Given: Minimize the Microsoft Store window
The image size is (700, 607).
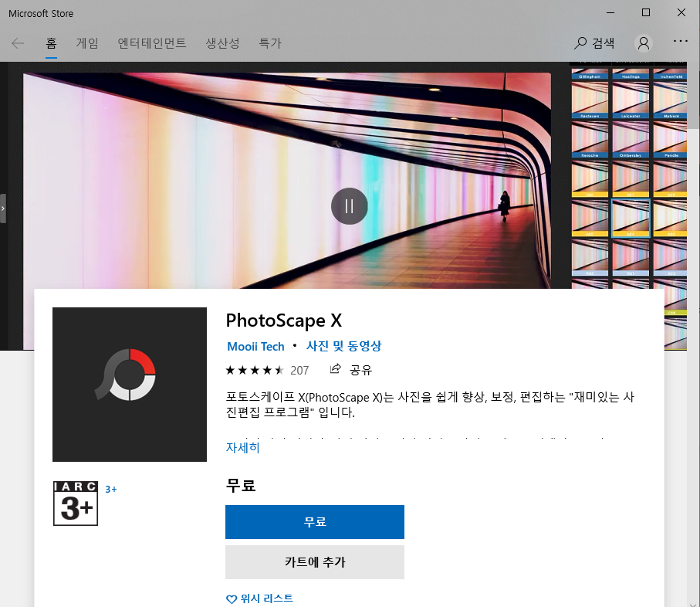Looking at the screenshot, I should pos(610,12).
